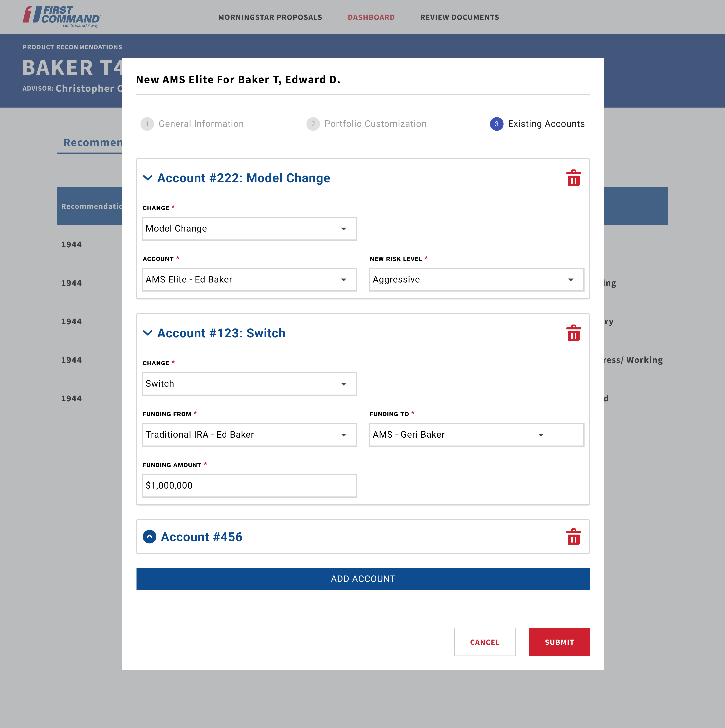
Task: Delete Account #222: Model Change using trash icon
Action: [573, 179]
